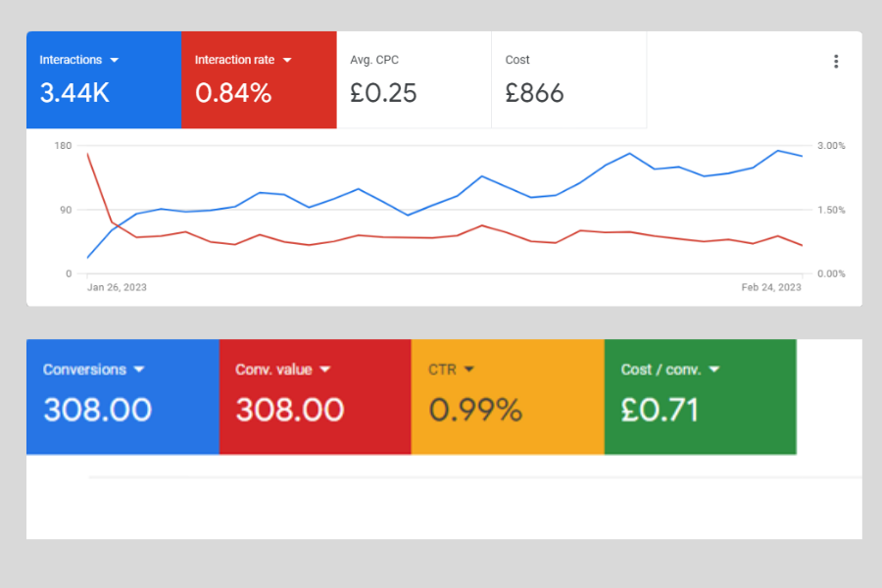
Task: Open the three-dot options menu
Action: pos(836,61)
